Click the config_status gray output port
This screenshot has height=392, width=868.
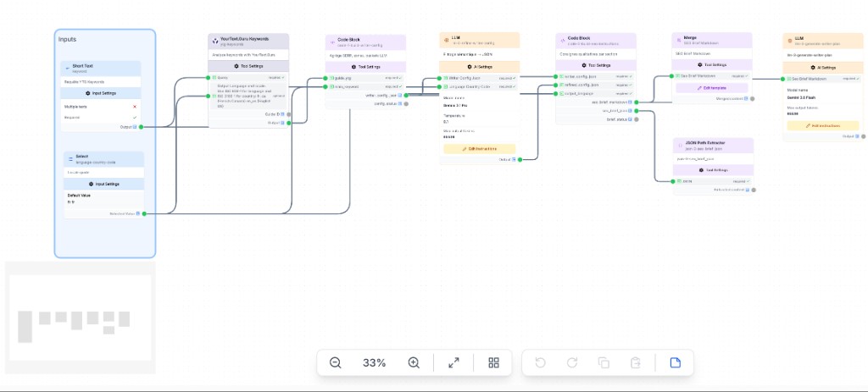(x=406, y=103)
